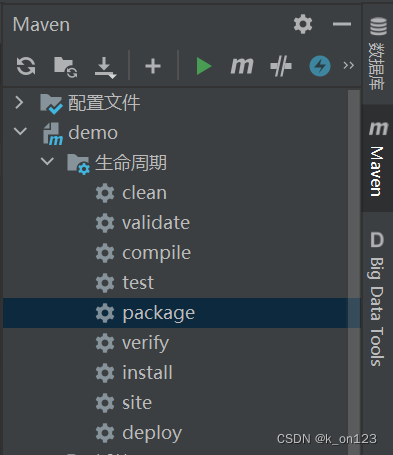Reload all Maven projects
Image resolution: width=393 pixels, height=455 pixels.
(26, 65)
